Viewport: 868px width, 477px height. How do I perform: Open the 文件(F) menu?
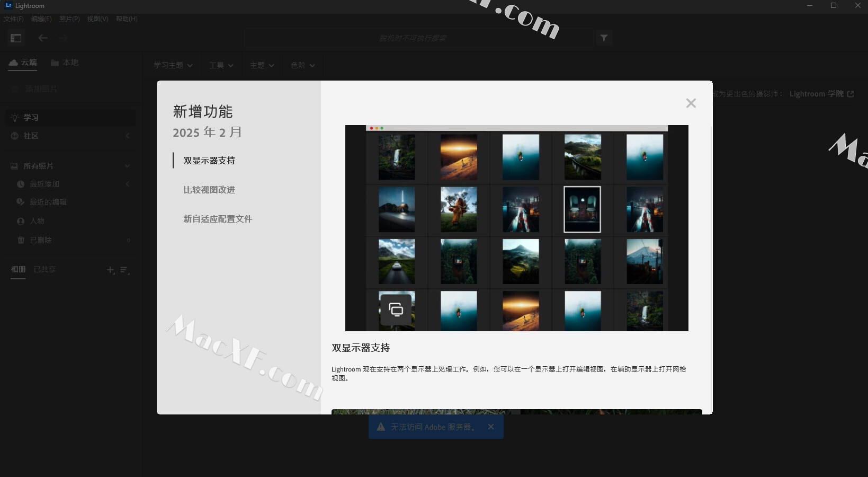(x=14, y=19)
